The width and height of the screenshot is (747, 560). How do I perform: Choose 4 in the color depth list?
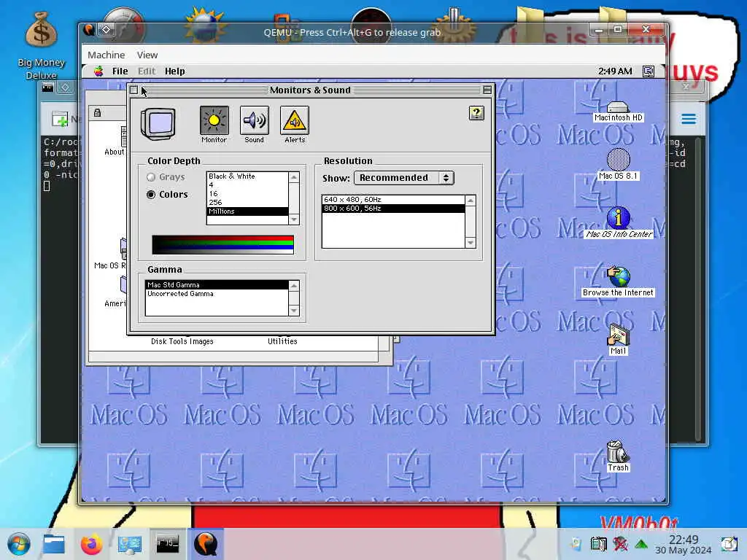point(247,184)
